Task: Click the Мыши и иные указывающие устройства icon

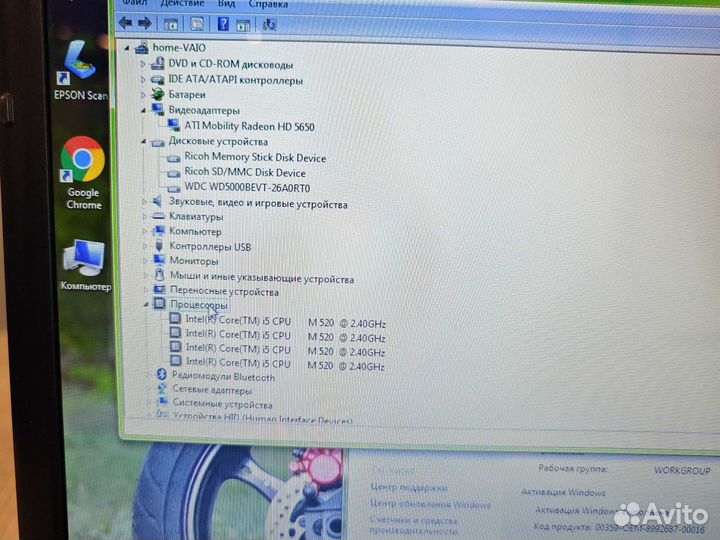Action: coord(159,275)
